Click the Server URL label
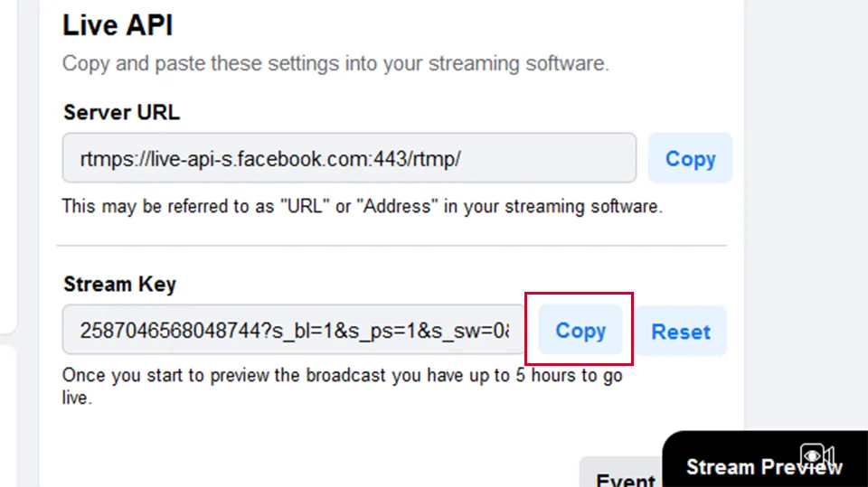Viewport: 868px width, 487px height. coord(122,112)
